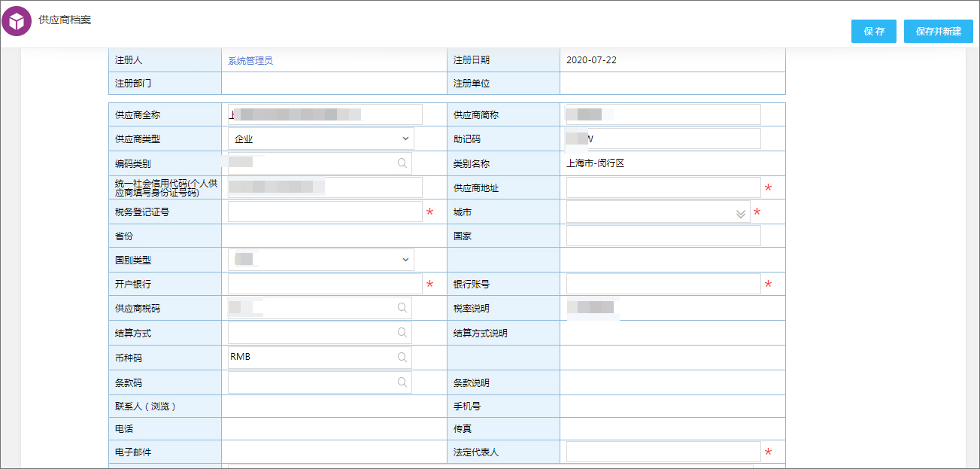
Task: Click the 保存并新建 button
Action: point(938,31)
